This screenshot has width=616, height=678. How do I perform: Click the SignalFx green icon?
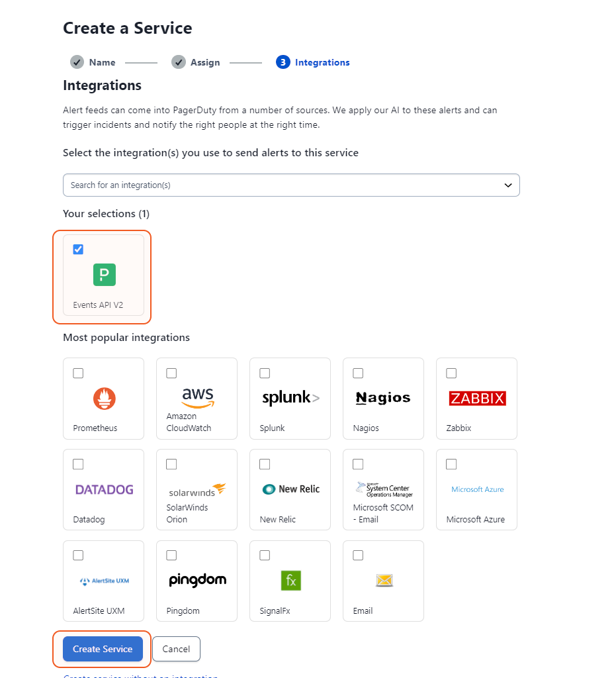(x=290, y=581)
